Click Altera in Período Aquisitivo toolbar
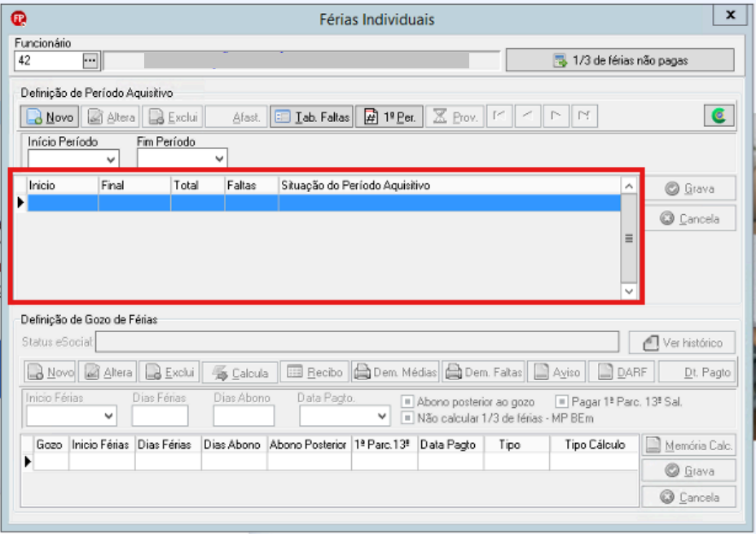The height and width of the screenshot is (534, 756). [x=111, y=116]
